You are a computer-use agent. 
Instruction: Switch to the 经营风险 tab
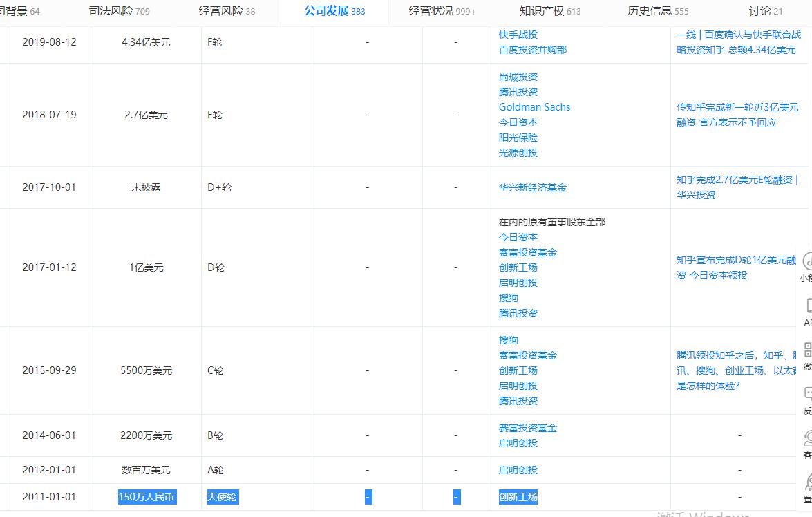(x=227, y=11)
